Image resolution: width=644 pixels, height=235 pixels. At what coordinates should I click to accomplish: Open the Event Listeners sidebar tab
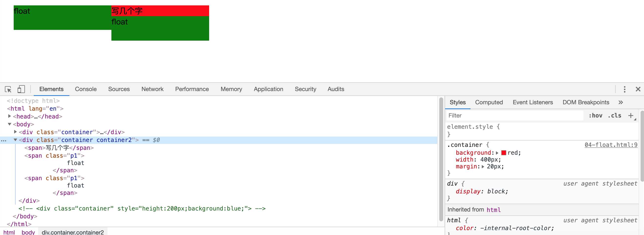[x=533, y=103]
